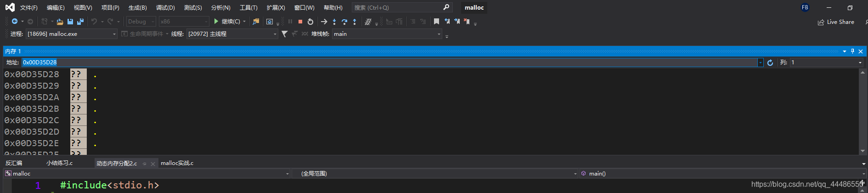Click the thread filter funnel icon
The width and height of the screenshot is (868, 193).
point(285,34)
